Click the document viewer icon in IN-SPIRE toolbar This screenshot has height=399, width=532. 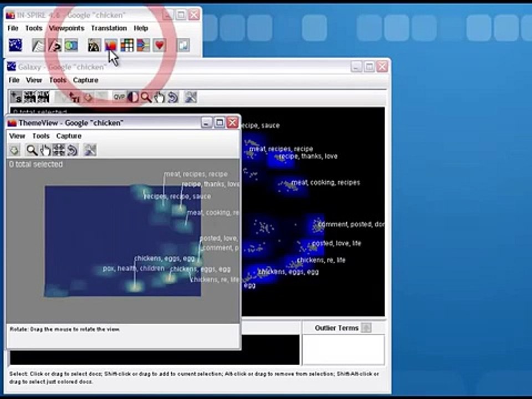tap(38, 45)
